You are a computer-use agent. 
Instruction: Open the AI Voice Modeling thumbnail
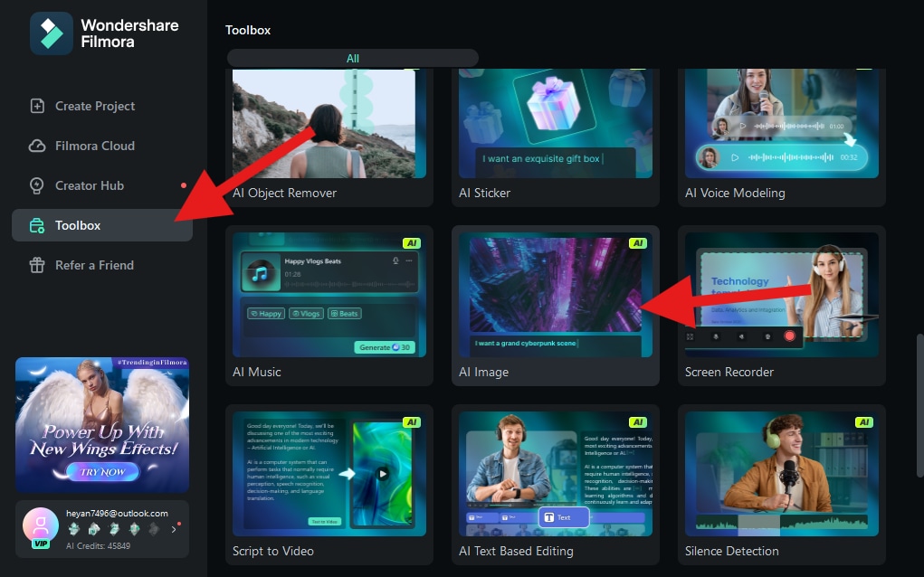point(781,124)
